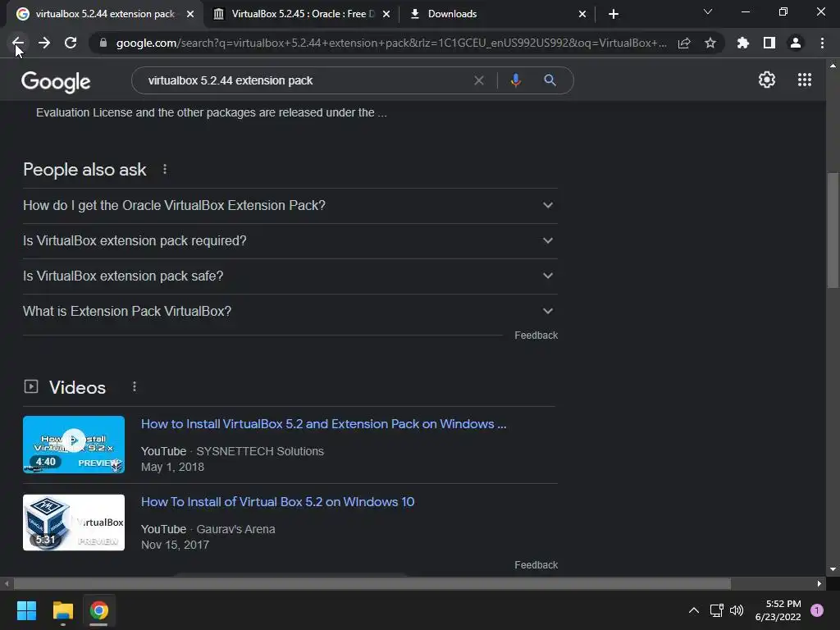This screenshot has height=630, width=840.
Task: Click the scroll up arrow of vertical scrollbar
Action: point(833,66)
